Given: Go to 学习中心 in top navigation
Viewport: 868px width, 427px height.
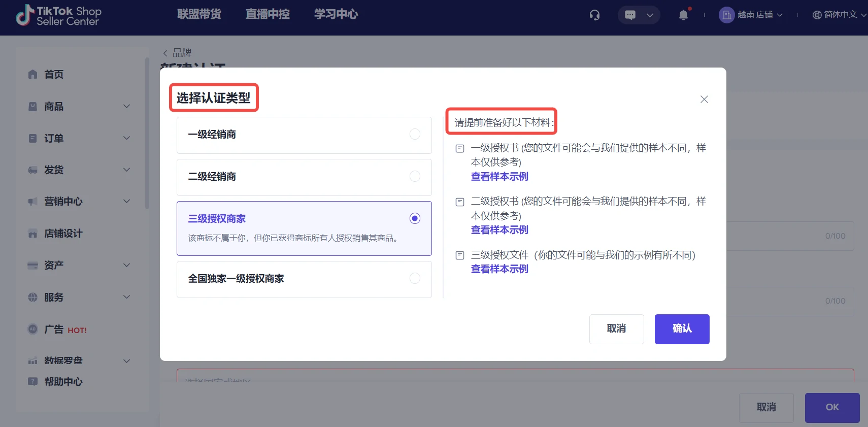Looking at the screenshot, I should click(336, 14).
